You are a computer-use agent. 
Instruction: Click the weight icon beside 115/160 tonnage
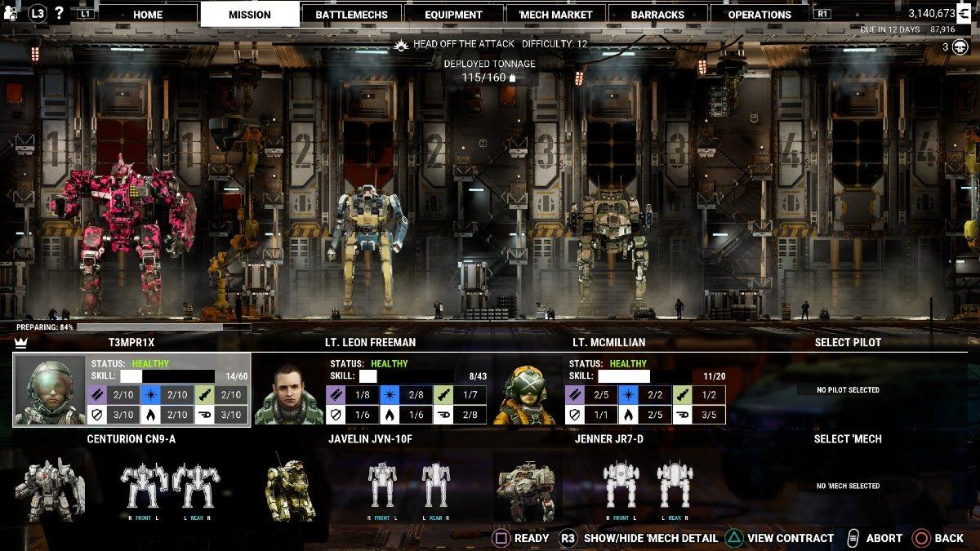click(x=512, y=78)
